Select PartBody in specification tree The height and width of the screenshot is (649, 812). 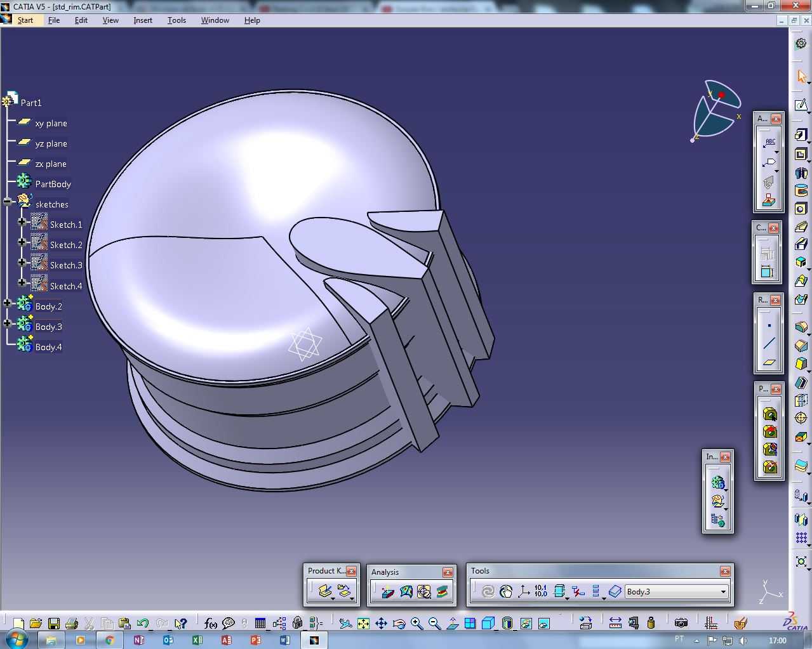53,184
